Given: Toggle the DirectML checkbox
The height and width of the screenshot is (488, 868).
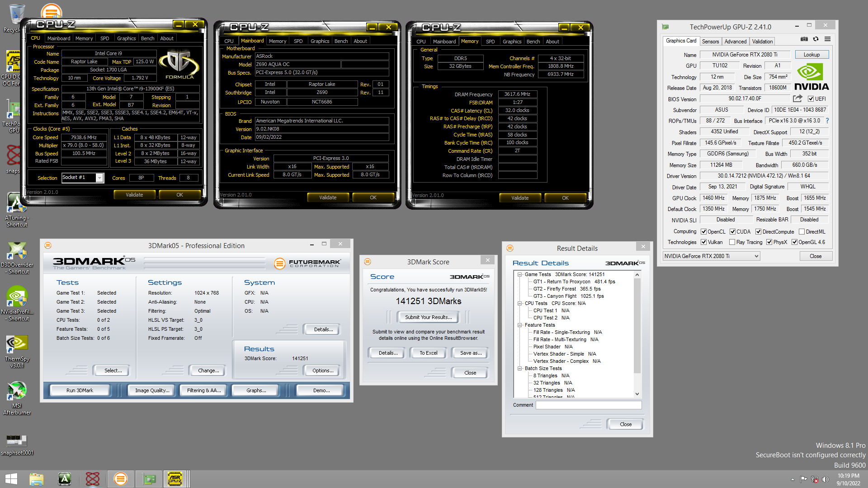Looking at the screenshot, I should point(802,232).
